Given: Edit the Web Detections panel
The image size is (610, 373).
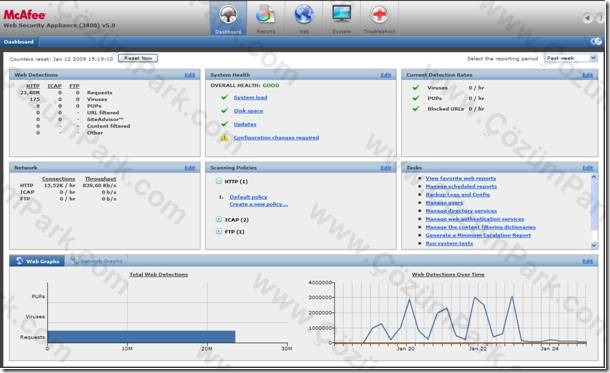Looking at the screenshot, I should 189,75.
